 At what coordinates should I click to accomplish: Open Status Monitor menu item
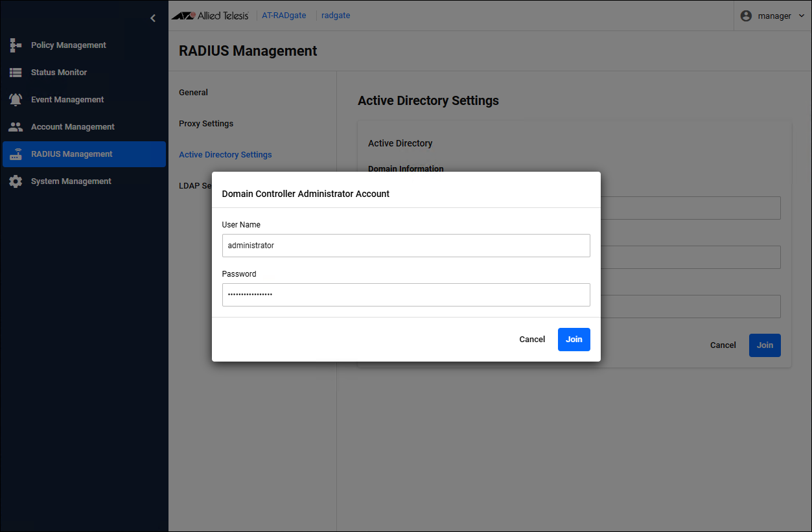click(x=59, y=73)
